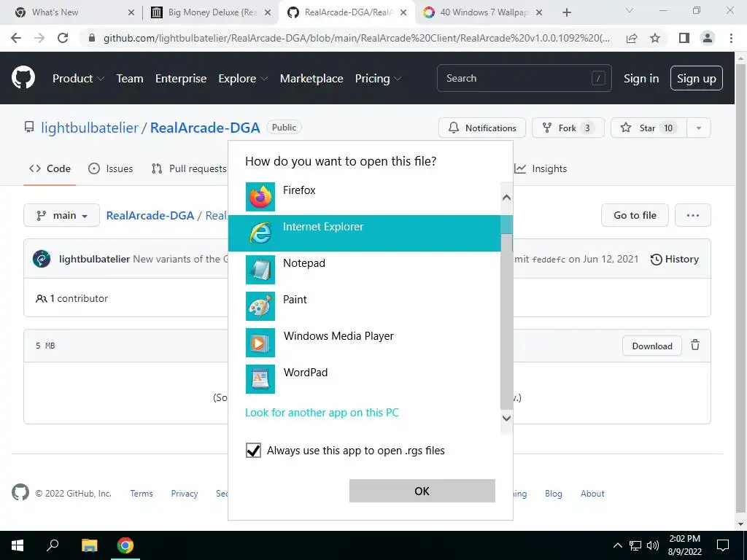Expand the Pricing menu

pyautogui.click(x=379, y=79)
